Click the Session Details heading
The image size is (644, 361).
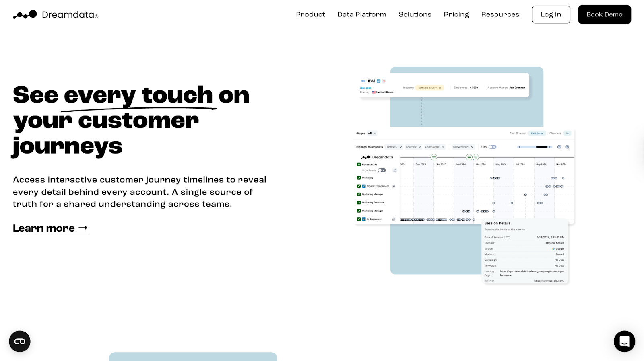(x=497, y=223)
